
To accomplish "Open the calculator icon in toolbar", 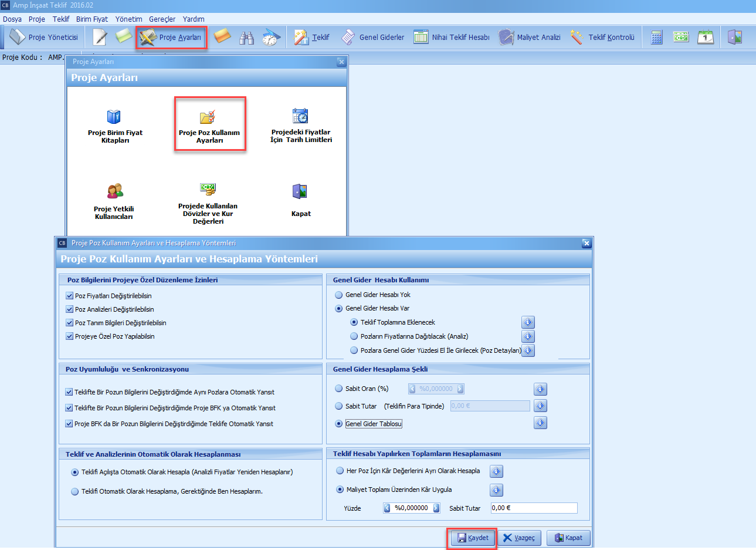I will coord(656,37).
